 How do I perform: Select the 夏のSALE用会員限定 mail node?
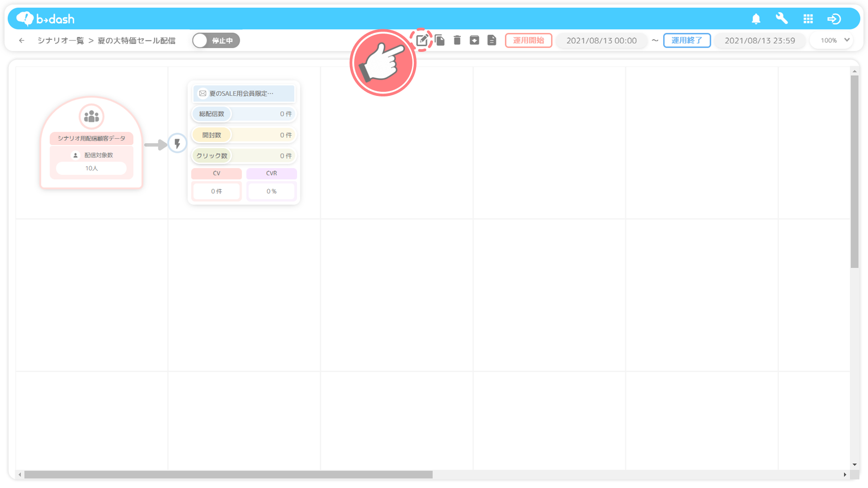point(243,94)
